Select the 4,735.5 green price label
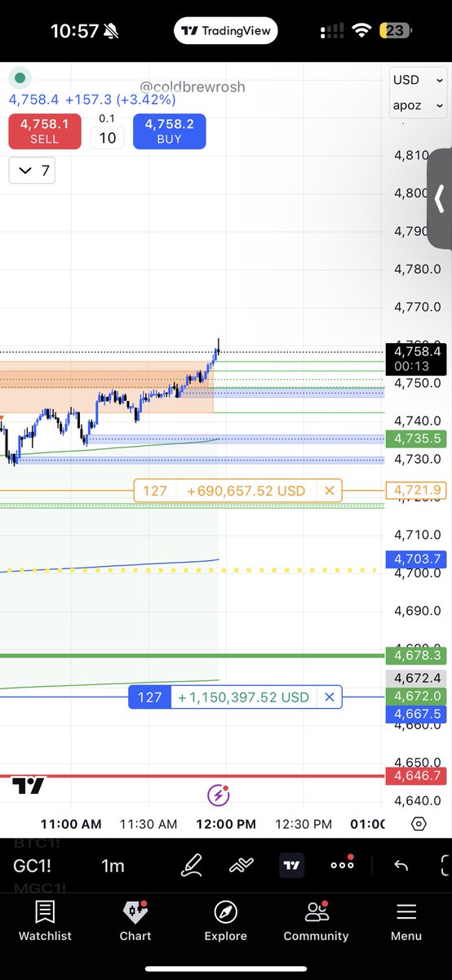The image size is (452, 980). click(417, 439)
